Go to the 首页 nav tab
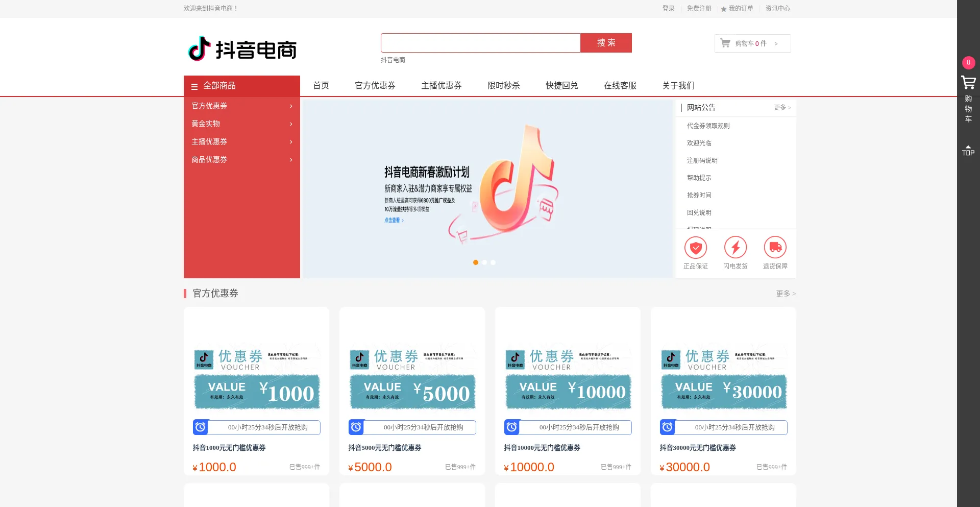The height and width of the screenshot is (507, 980). 321,86
